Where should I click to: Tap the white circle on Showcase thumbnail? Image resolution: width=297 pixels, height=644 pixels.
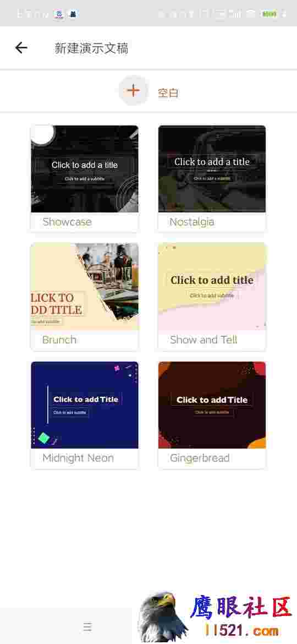point(42,134)
